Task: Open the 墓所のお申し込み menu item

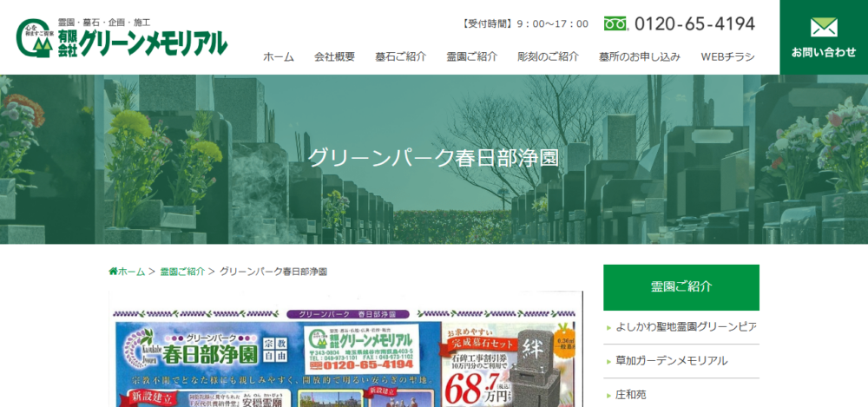Action: [640, 56]
